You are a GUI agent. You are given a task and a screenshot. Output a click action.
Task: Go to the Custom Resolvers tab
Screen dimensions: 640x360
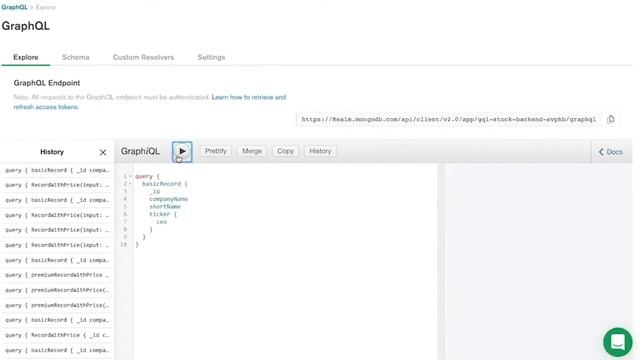point(143,57)
